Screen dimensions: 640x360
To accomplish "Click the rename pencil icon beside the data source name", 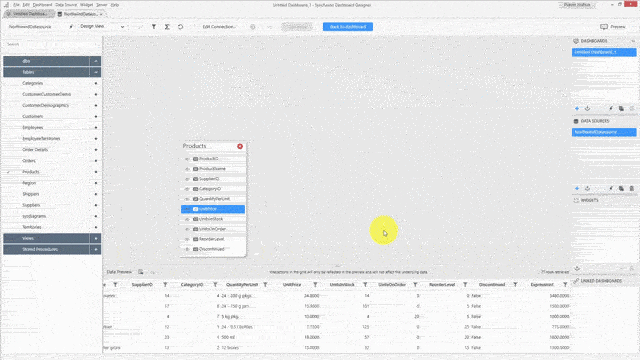I will click(x=71, y=27).
